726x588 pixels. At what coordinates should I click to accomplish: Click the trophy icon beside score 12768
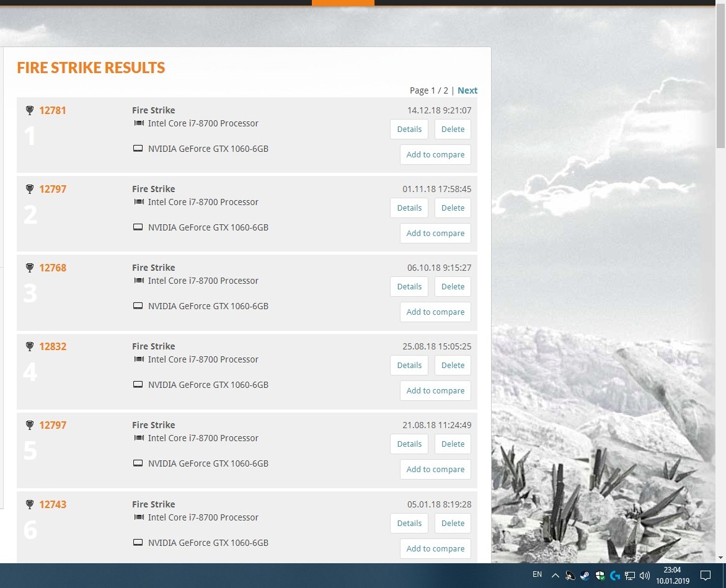tap(30, 268)
